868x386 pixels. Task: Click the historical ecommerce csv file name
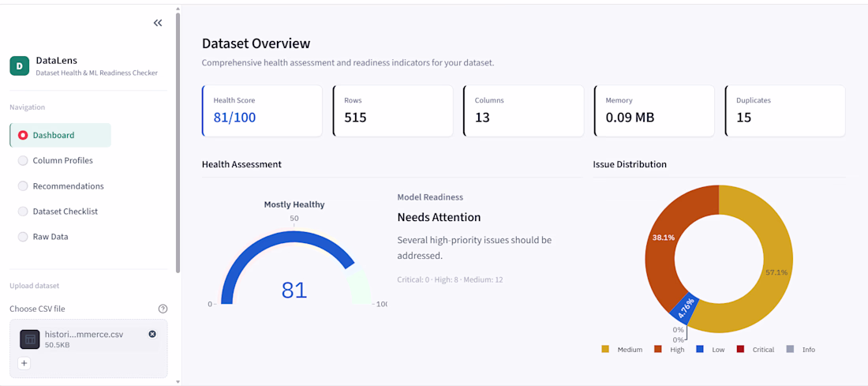84,335
